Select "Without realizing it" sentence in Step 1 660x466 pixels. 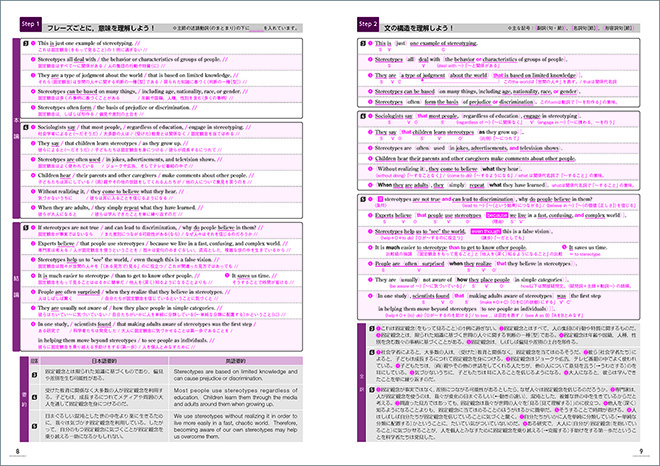pos(111,192)
